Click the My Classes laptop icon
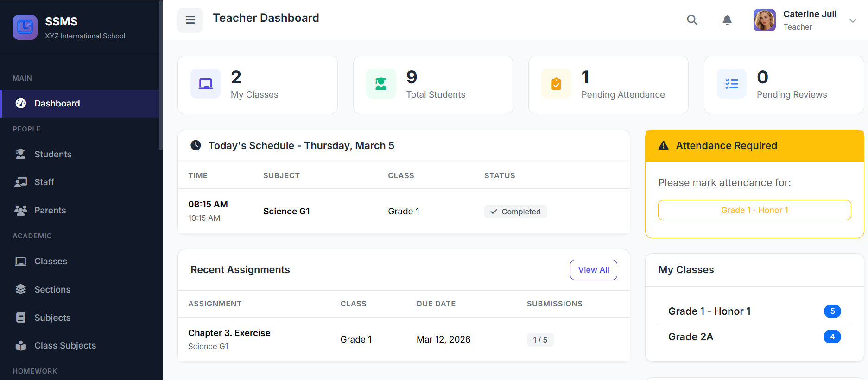The image size is (868, 380). click(x=205, y=84)
